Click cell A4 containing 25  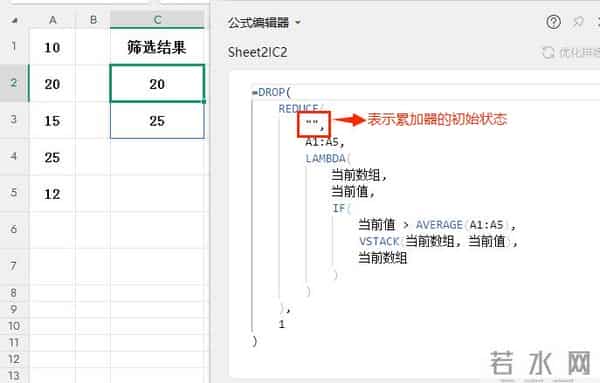[x=52, y=157]
